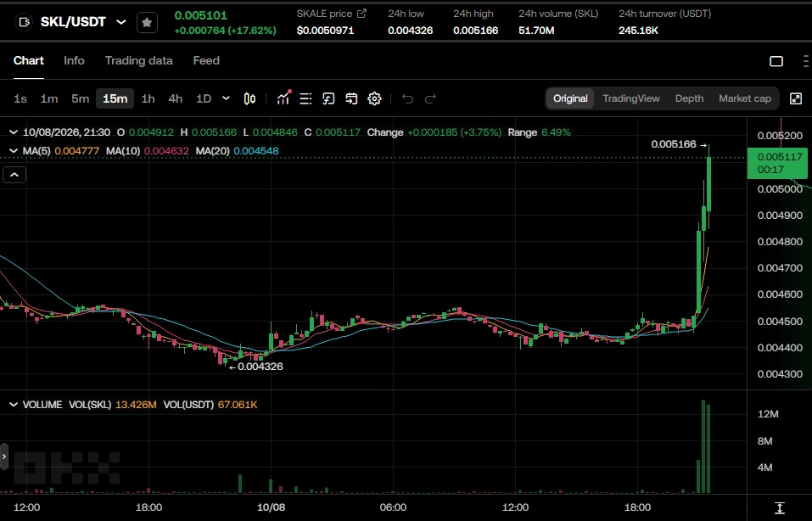The image size is (812, 521).
Task: Open the SKL/USDT pair selector dropdown
Action: [121, 22]
